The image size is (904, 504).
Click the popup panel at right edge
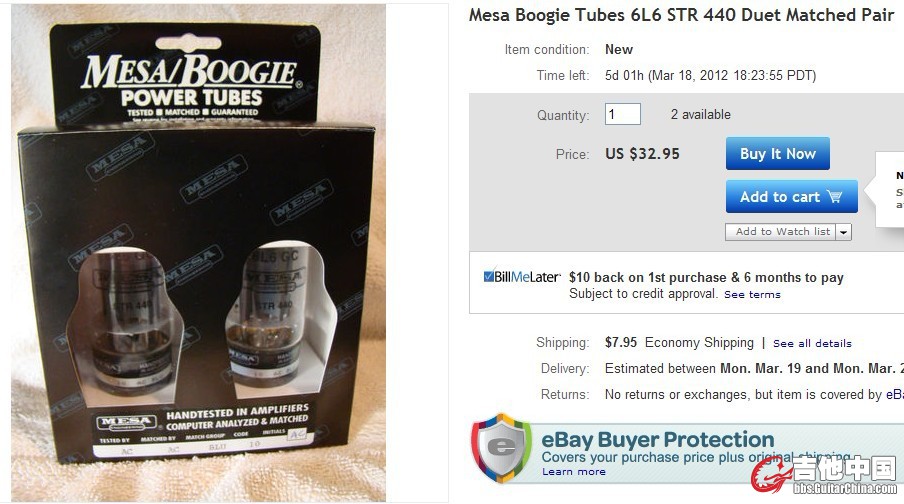pos(890,190)
